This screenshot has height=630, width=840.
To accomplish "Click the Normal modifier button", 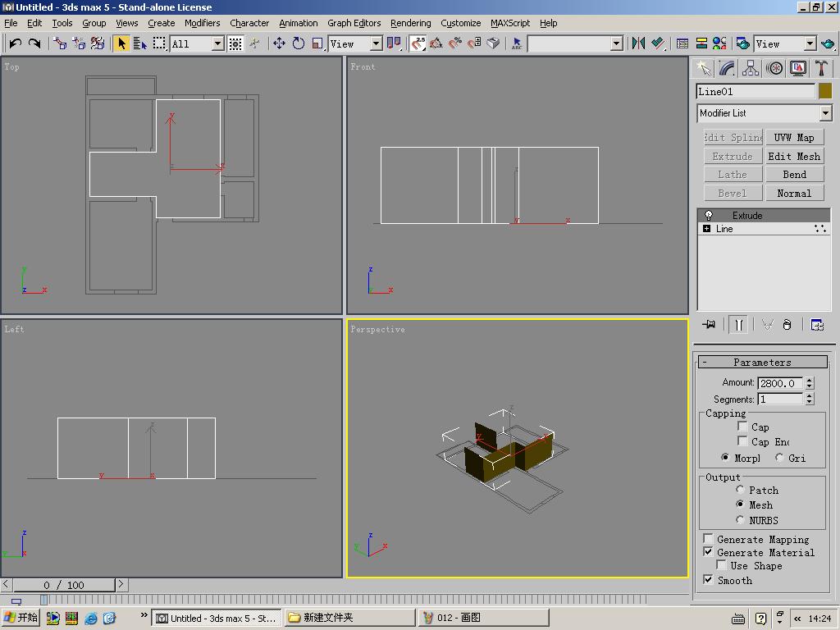I will [794, 194].
